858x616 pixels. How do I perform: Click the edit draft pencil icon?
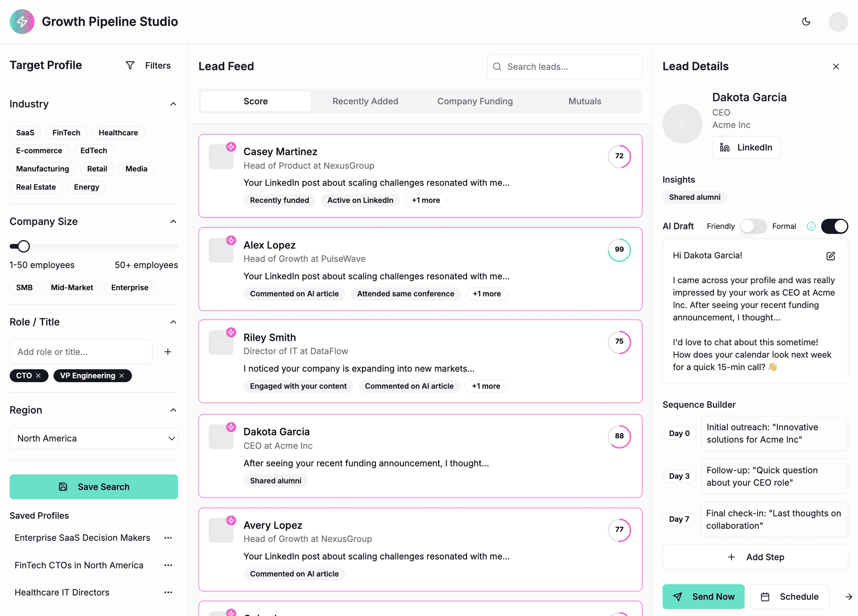point(830,256)
